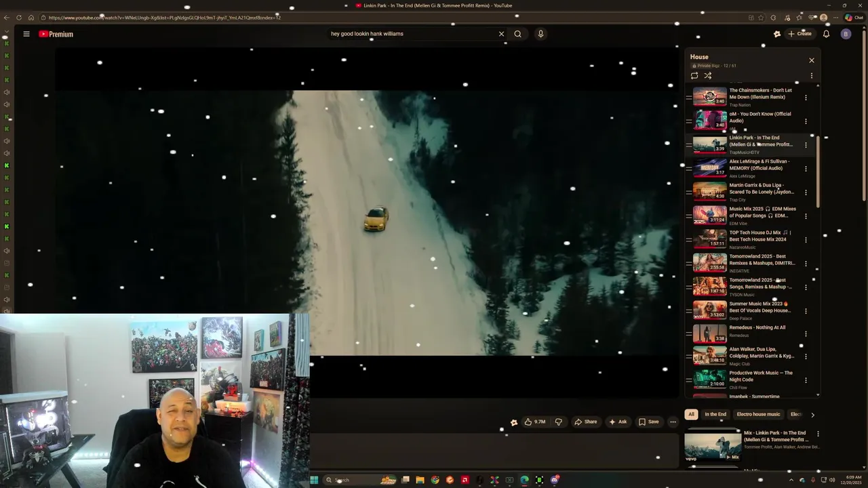Viewport: 868px width, 488px height.
Task: Open the browser profile avatar
Action: click(823, 18)
